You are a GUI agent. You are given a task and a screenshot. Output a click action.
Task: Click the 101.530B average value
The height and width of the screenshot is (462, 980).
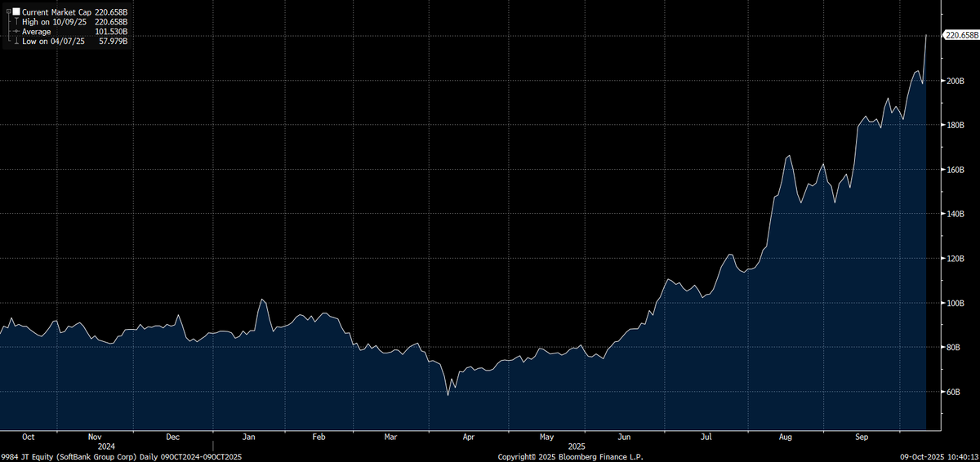pyautogui.click(x=111, y=31)
